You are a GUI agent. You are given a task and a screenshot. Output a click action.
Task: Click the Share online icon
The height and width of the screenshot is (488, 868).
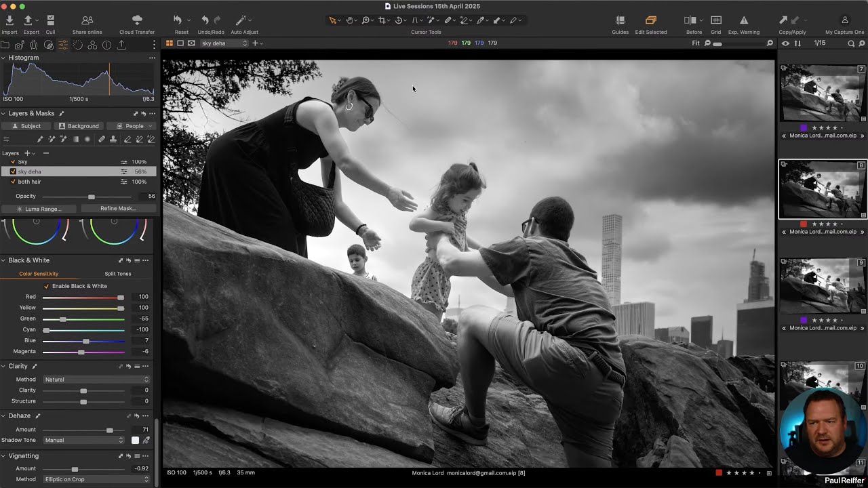click(87, 20)
